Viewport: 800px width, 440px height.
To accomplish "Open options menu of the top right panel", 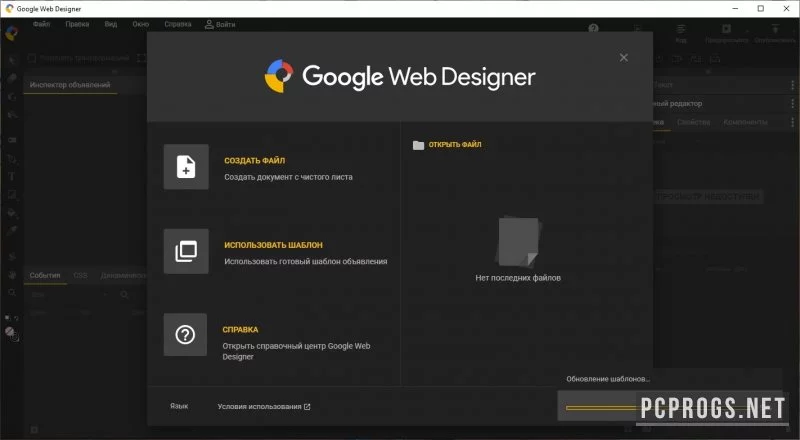I will pos(792,85).
